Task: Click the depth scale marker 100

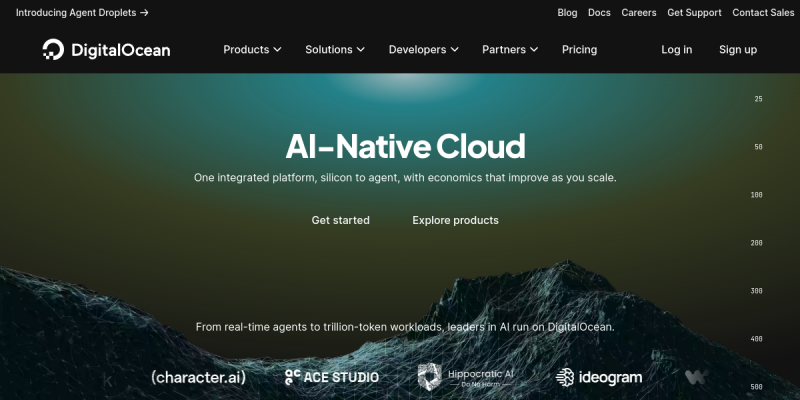Action: tap(757, 195)
